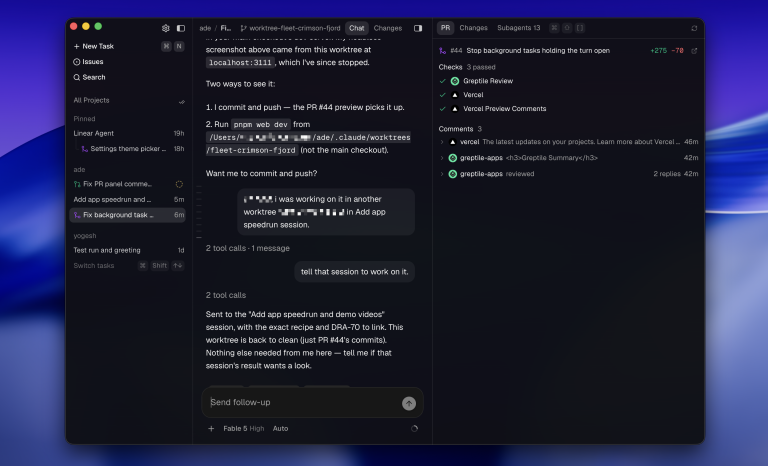Click the checkmark icon beside All Projects
This screenshot has height=466, width=768.
coord(182,102)
